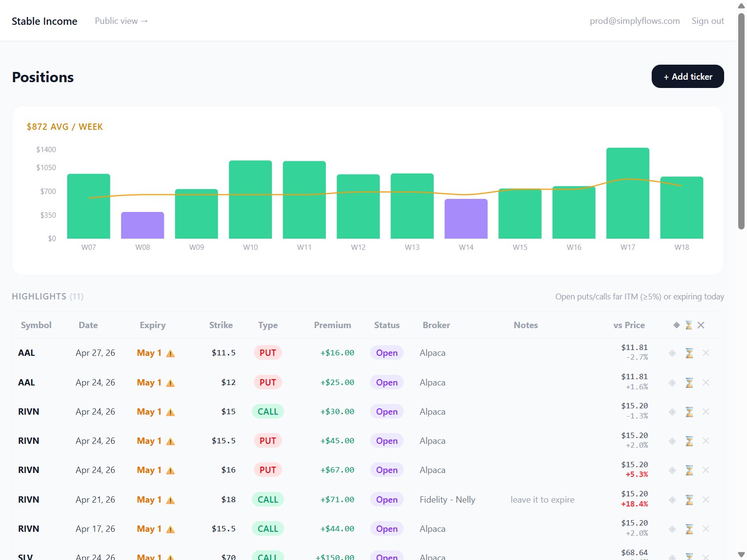This screenshot has height=560, width=747.
Task: Click hourglass icon on first AAL row
Action: [689, 353]
